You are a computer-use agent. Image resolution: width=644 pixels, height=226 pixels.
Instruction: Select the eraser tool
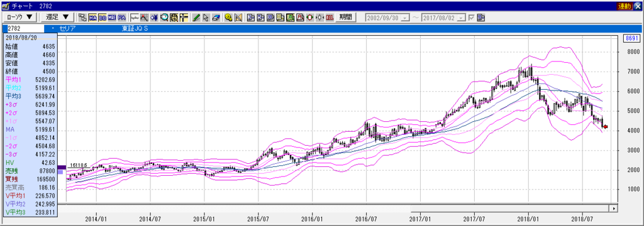(216, 18)
